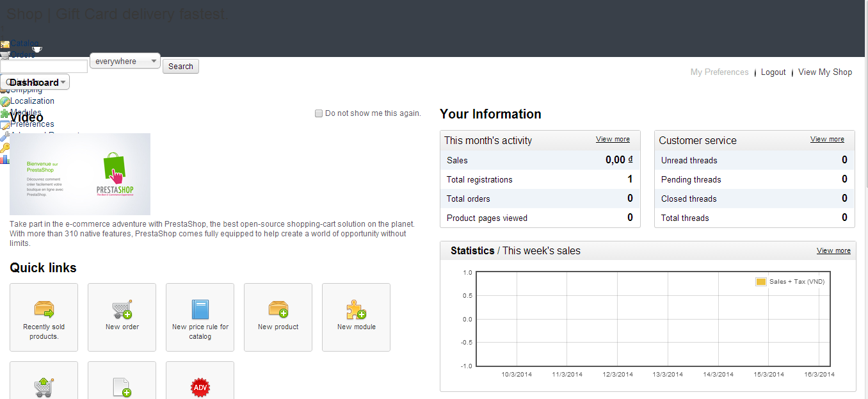Open the Preferences menu link
Viewport: 868px width, 399px height.
(x=32, y=124)
